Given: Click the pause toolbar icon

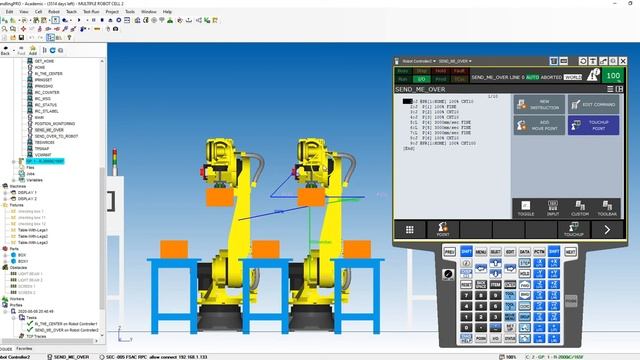Looking at the screenshot, I should pos(93,20).
